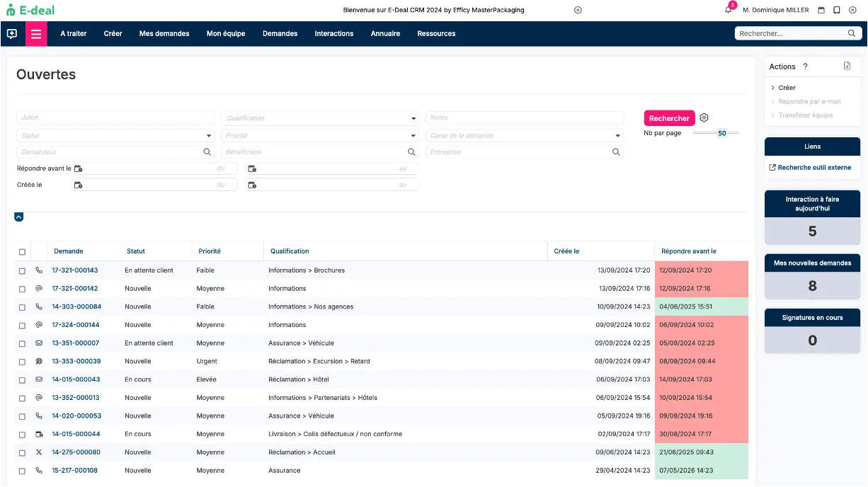The width and height of the screenshot is (868, 487).
Task: Sort by the Répondre avant le column
Action: point(689,251)
